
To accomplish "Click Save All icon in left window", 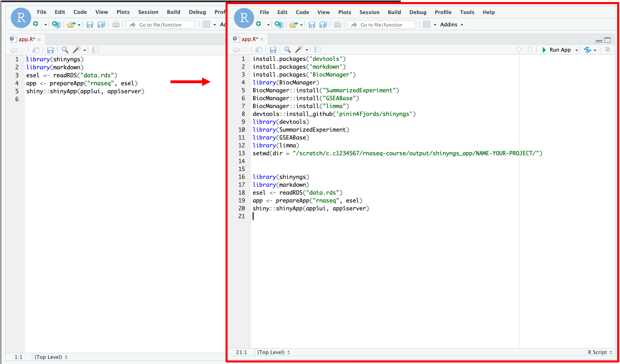I will point(101,24).
